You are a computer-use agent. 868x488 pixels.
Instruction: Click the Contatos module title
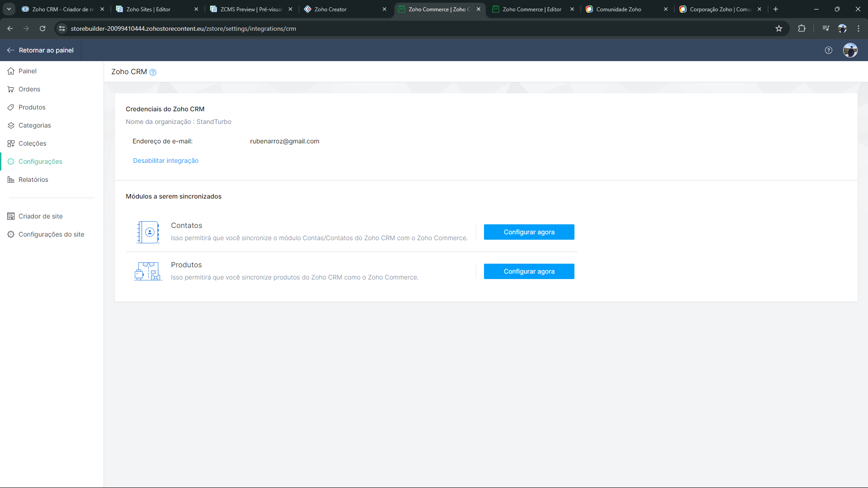(186, 226)
